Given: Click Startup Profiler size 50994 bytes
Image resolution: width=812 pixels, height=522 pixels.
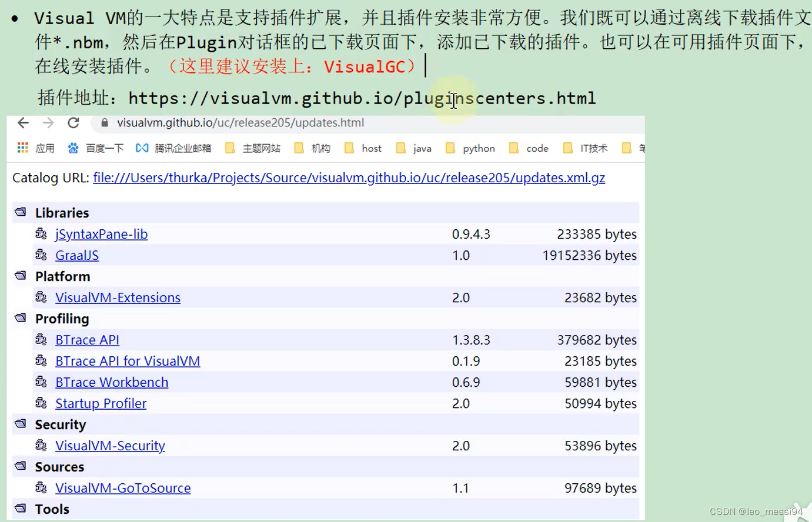Looking at the screenshot, I should click(600, 403).
